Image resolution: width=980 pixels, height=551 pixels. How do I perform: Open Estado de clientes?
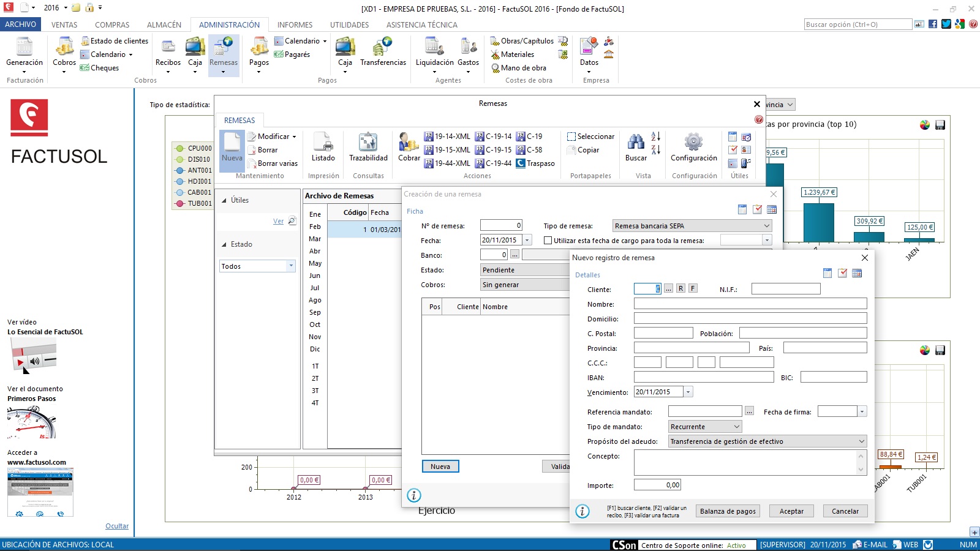[115, 41]
